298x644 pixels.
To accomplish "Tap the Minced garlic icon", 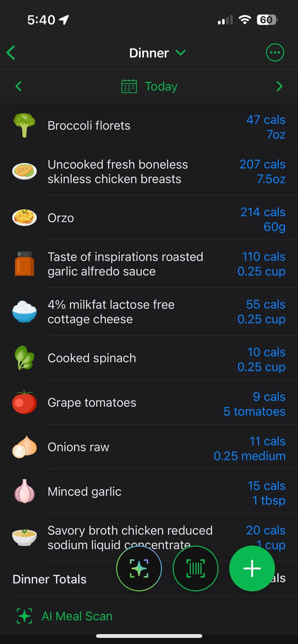I will (25, 491).
